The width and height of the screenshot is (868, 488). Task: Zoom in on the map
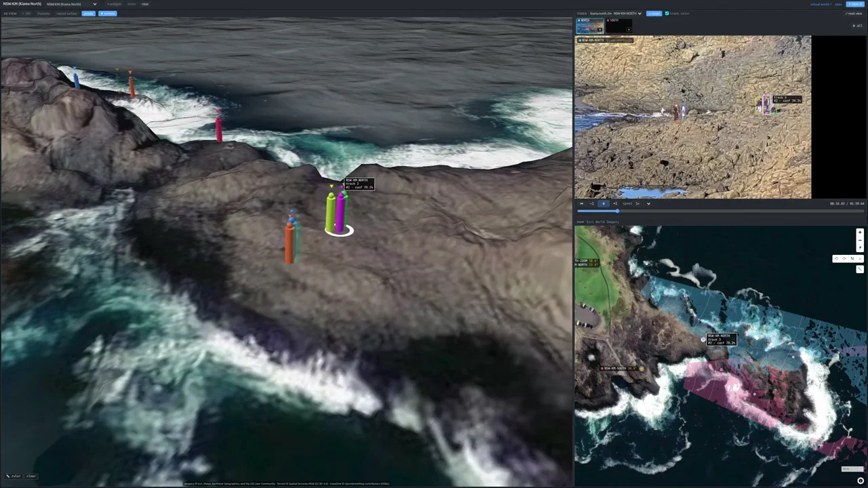(860, 232)
